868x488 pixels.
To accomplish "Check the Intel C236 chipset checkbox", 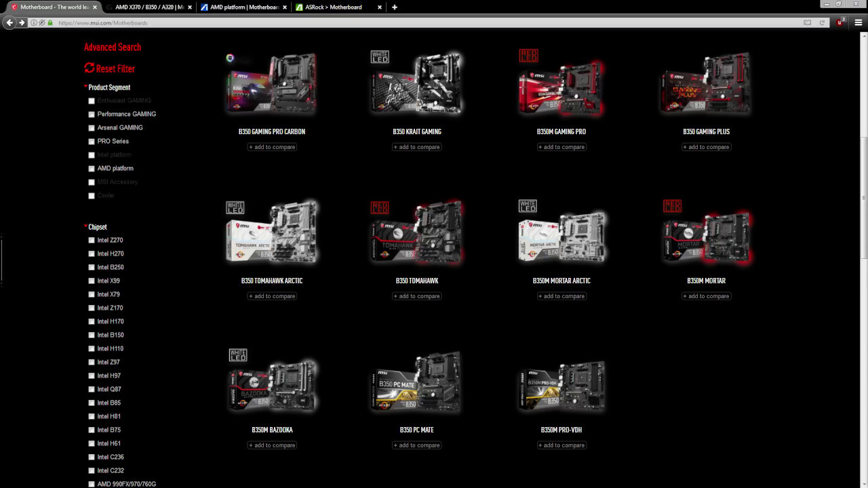I will click(x=92, y=457).
